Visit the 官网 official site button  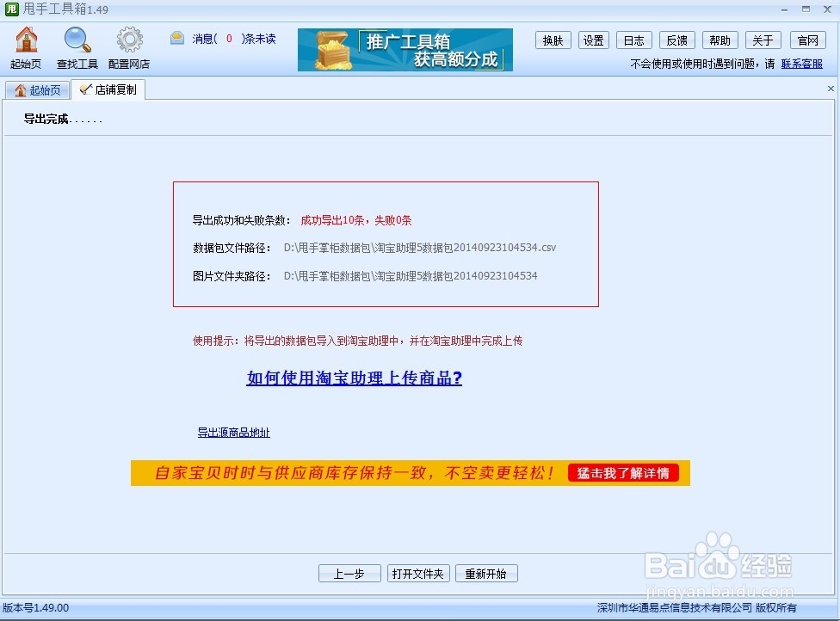[x=808, y=40]
